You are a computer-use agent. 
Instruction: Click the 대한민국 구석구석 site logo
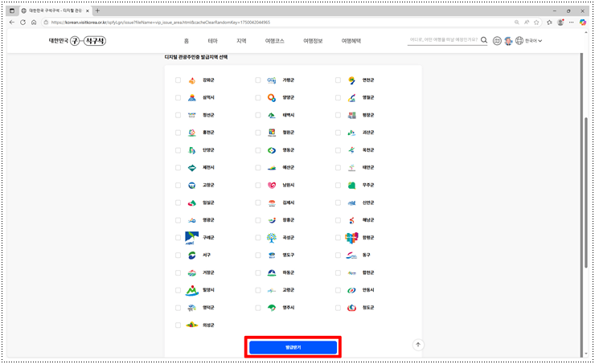point(77,40)
